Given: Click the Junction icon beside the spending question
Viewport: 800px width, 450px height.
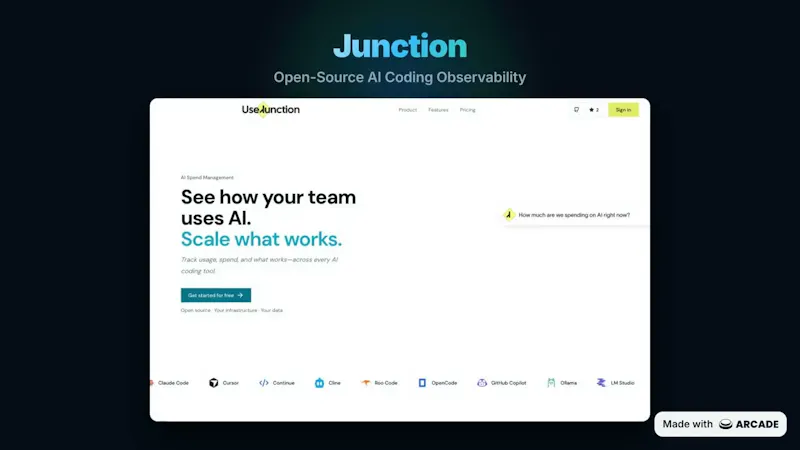Looking at the screenshot, I should (509, 215).
